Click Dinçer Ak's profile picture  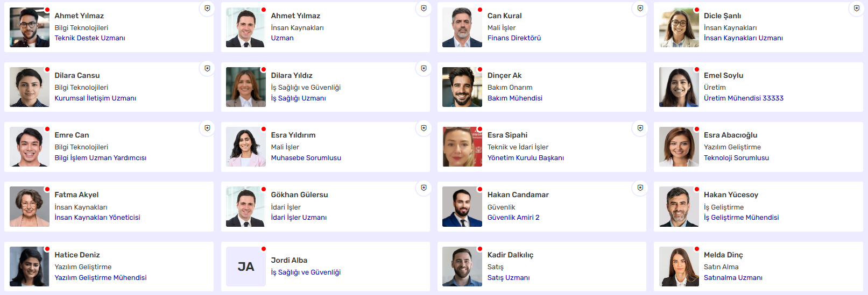click(462, 87)
